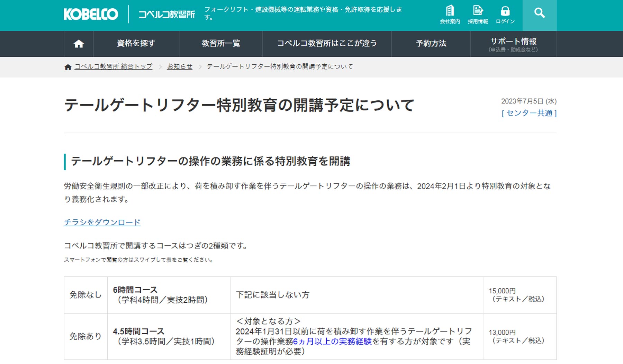Click the コベルコ教習所 site logo
The image size is (623, 364).
pyautogui.click(x=167, y=14)
